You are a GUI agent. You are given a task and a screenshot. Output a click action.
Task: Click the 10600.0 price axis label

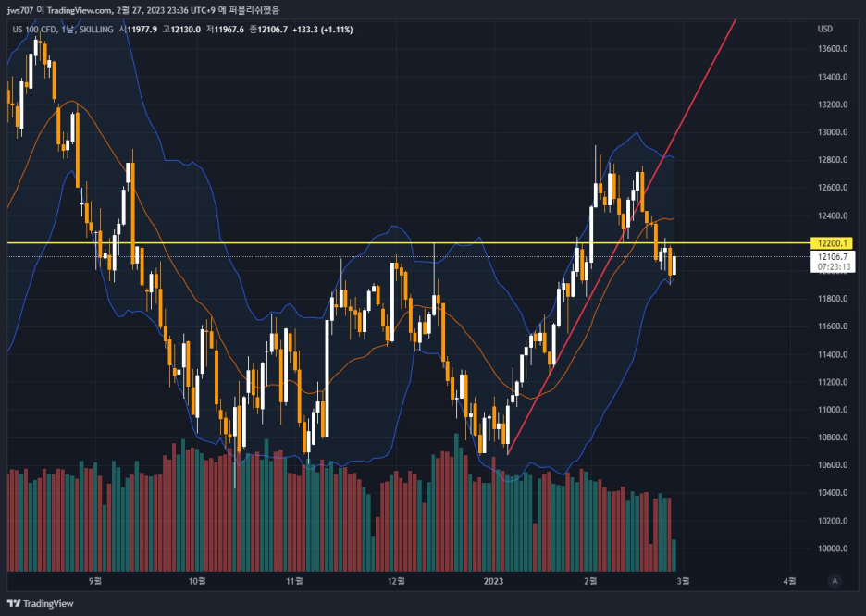(x=833, y=464)
